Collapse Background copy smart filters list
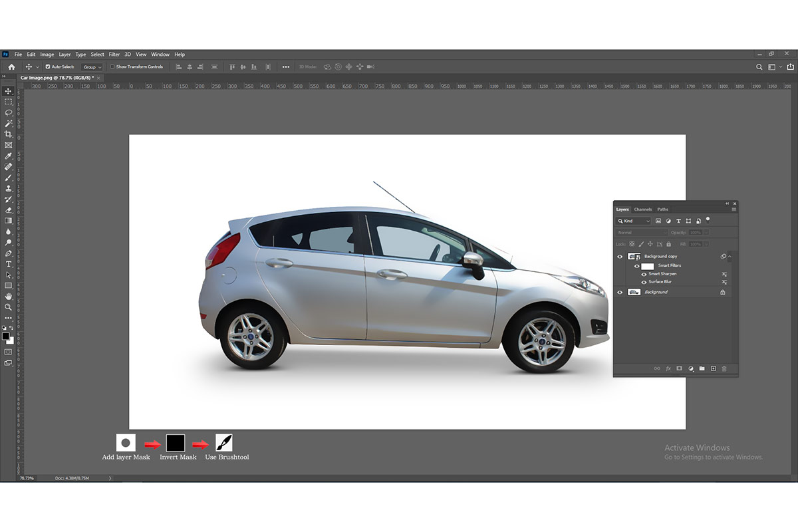The height and width of the screenshot is (532, 798). [x=730, y=257]
